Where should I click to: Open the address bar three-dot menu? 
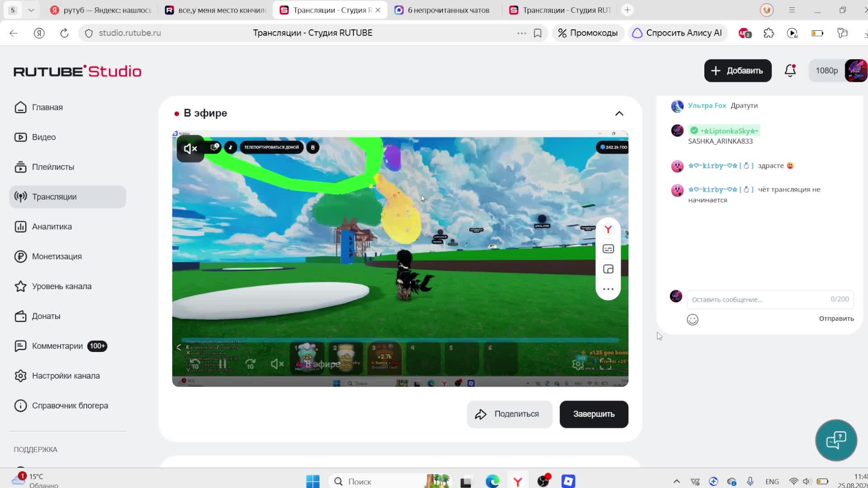pyautogui.click(x=522, y=33)
